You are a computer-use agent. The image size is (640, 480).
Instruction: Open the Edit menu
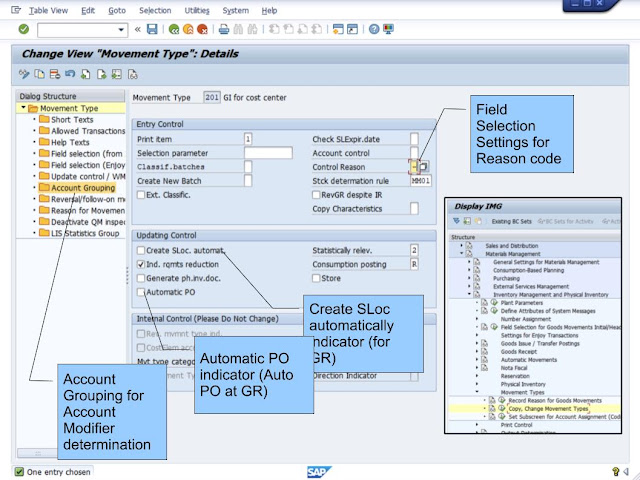88,11
